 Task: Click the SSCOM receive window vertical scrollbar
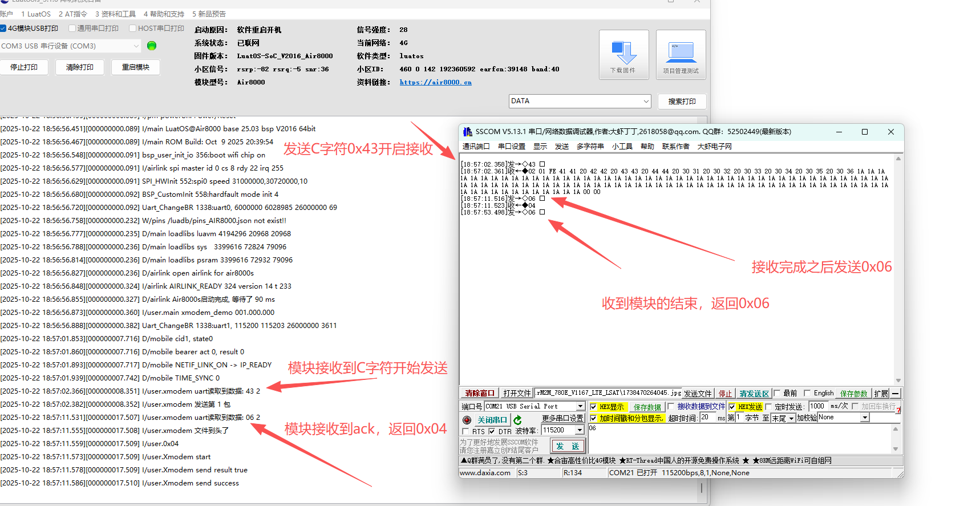(x=898, y=268)
